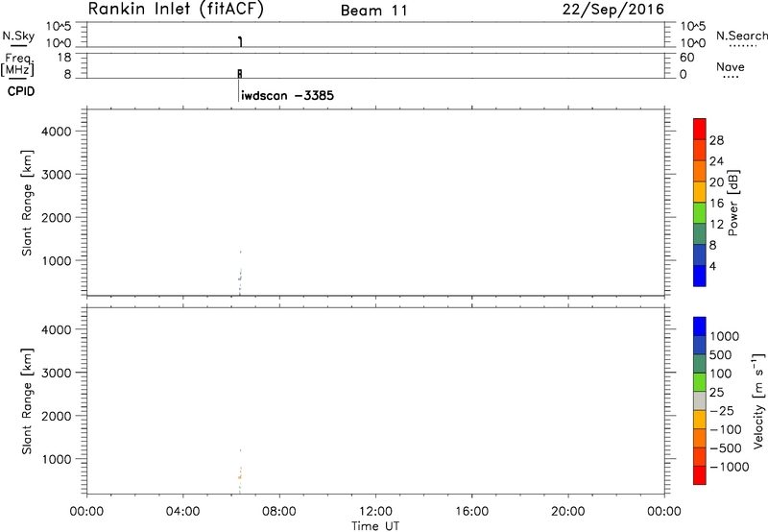Select the 'Freq. [MHz]' label
Image resolution: width=768 pixels, height=532 pixels.
(x=18, y=64)
